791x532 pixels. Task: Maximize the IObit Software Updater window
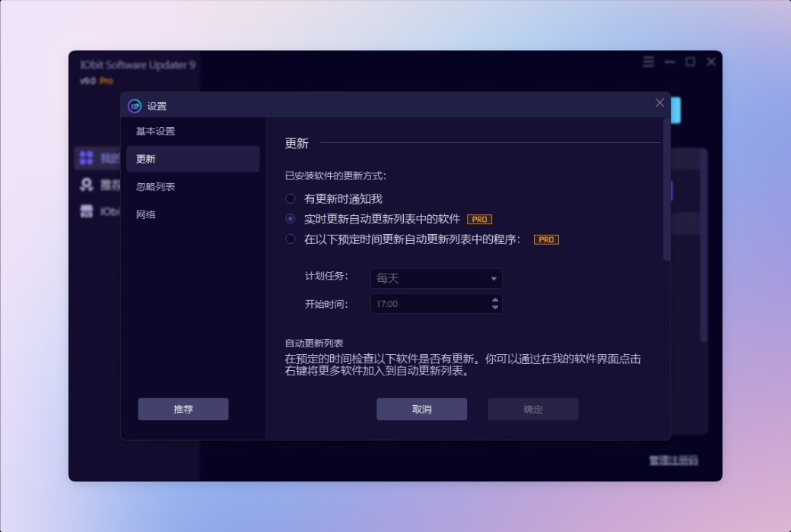(691, 62)
